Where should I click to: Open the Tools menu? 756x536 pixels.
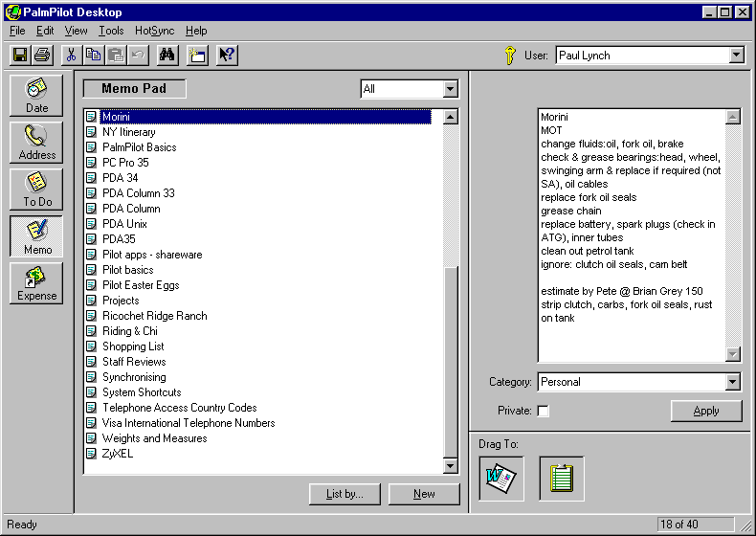coord(111,31)
